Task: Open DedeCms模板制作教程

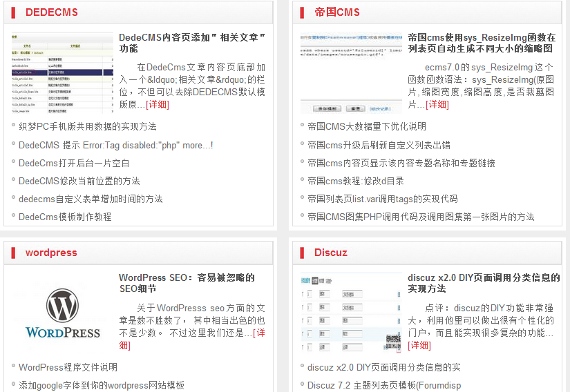Action: pyautogui.click(x=65, y=217)
